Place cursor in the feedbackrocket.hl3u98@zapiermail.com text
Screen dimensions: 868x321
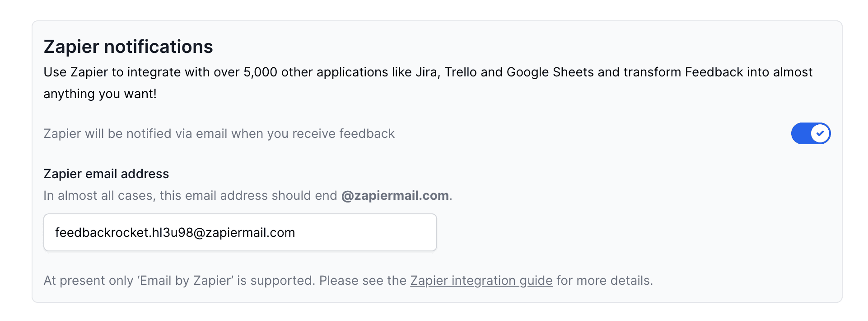pyautogui.click(x=175, y=233)
